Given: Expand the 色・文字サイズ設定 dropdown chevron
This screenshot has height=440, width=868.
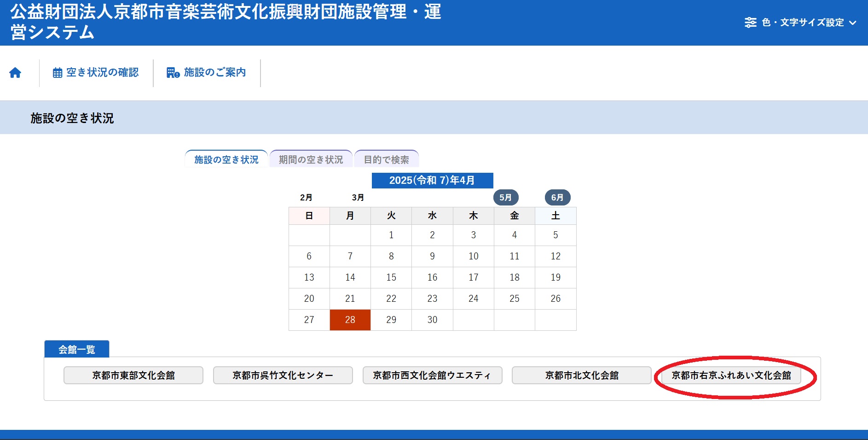Looking at the screenshot, I should coord(852,23).
